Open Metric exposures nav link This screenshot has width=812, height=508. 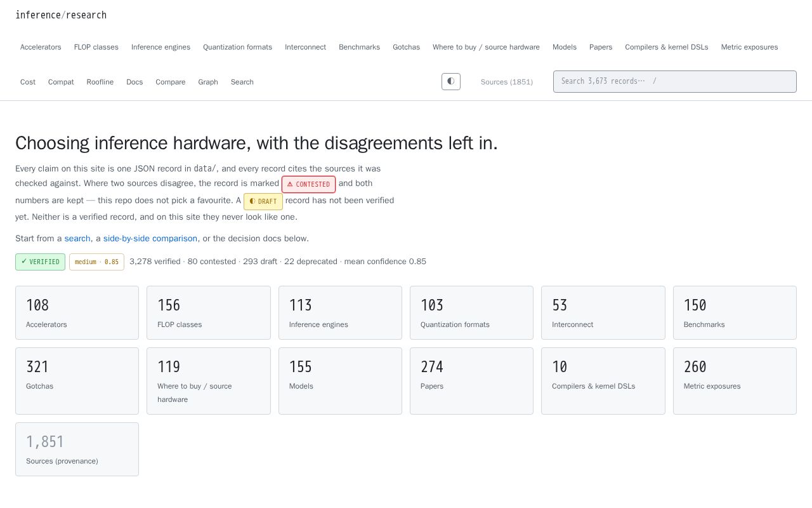(x=749, y=47)
